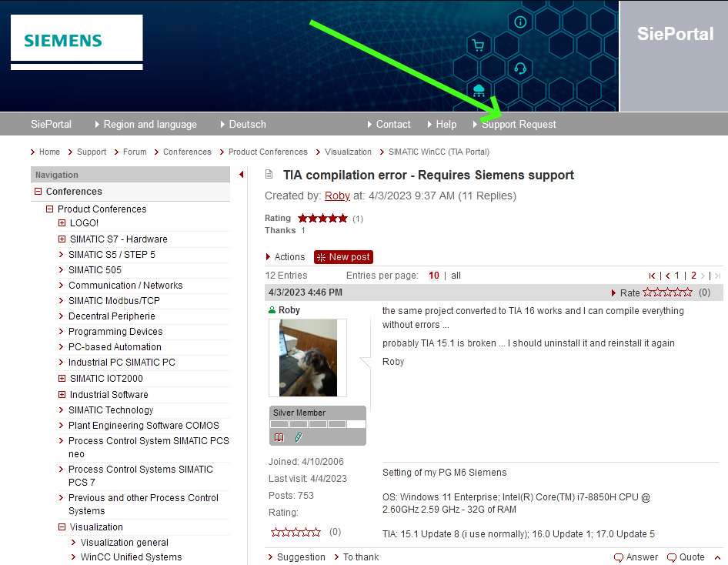Screen dimensions: 728x565
Task: Open Decentral Peripherie conference
Action: [112, 316]
